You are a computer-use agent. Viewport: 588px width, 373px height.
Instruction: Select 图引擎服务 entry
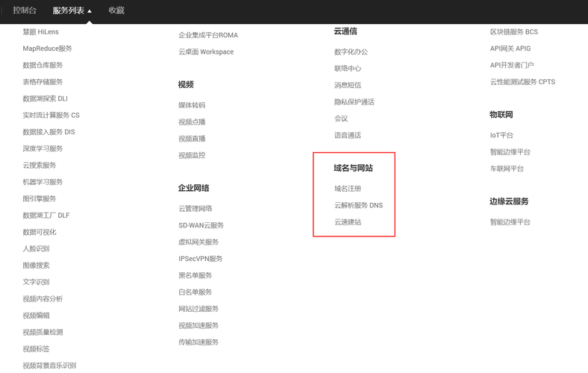[x=40, y=198]
